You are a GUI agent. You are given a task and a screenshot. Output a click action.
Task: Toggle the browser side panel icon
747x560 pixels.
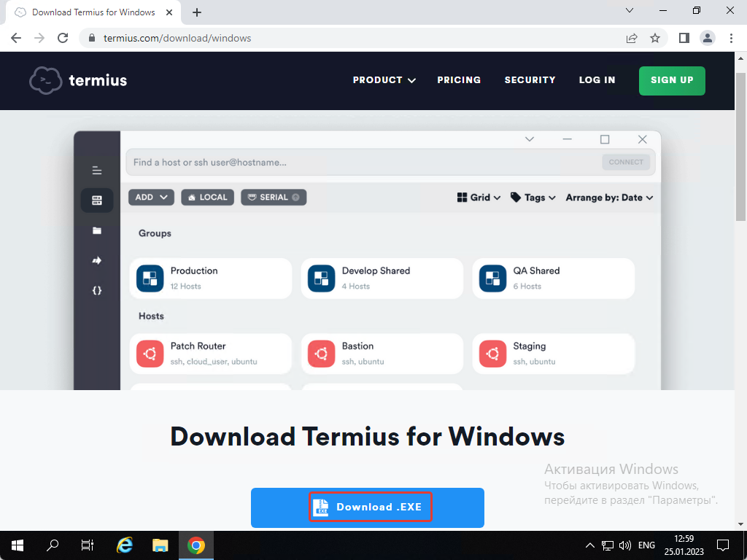click(x=684, y=38)
